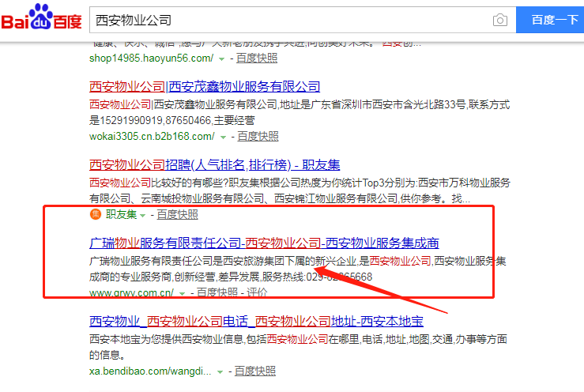The height and width of the screenshot is (392, 584).
Task: Open 百度快照 for the b2b168 result
Action: tap(258, 136)
